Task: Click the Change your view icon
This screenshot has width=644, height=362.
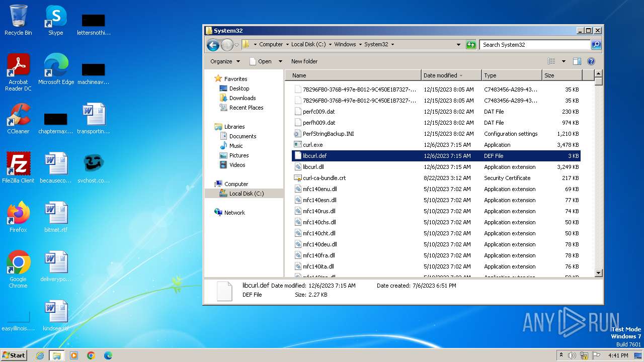Action: 551,61
